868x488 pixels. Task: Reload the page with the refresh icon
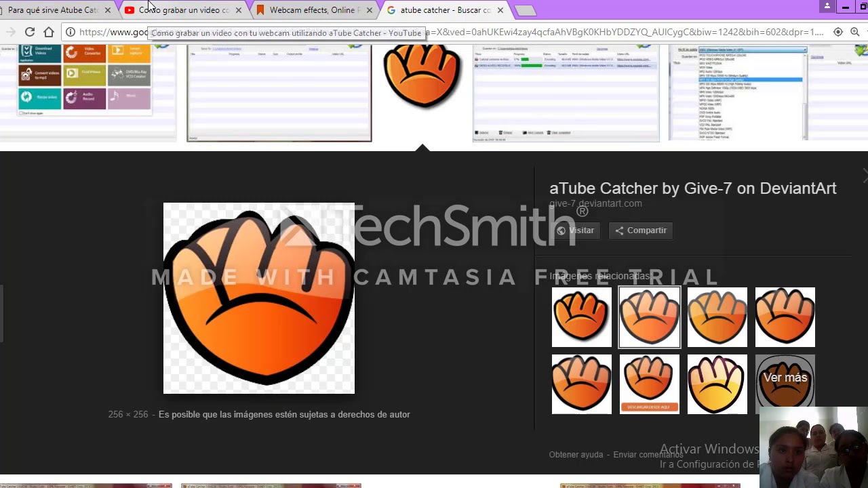[30, 32]
